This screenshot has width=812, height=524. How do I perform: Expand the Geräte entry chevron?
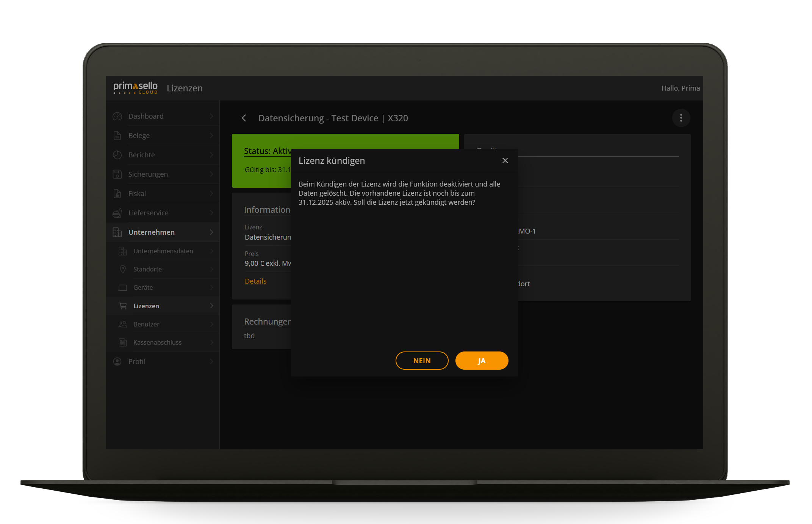click(211, 287)
